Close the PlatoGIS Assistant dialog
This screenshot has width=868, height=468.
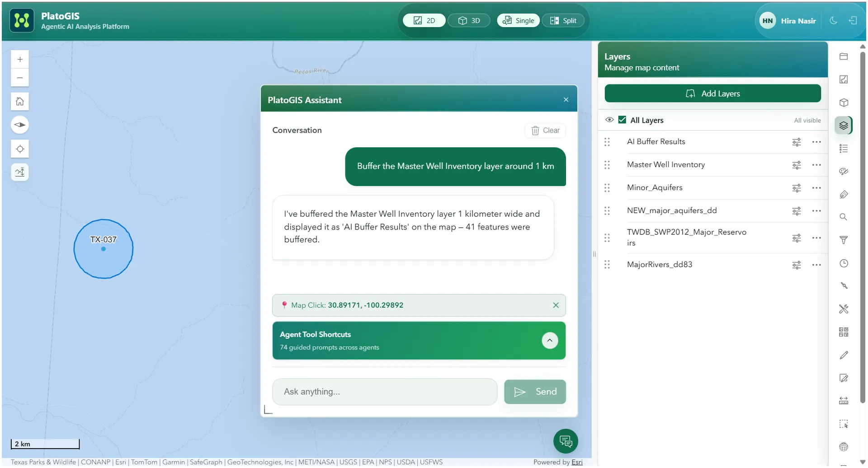566,100
